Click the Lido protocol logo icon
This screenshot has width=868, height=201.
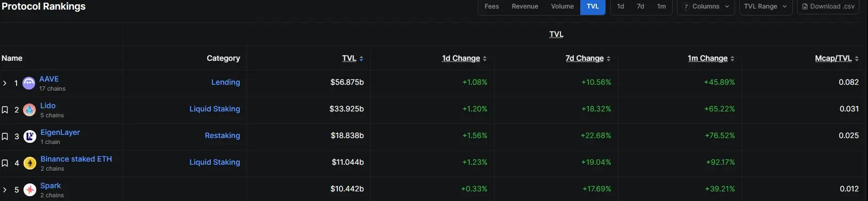pyautogui.click(x=29, y=110)
